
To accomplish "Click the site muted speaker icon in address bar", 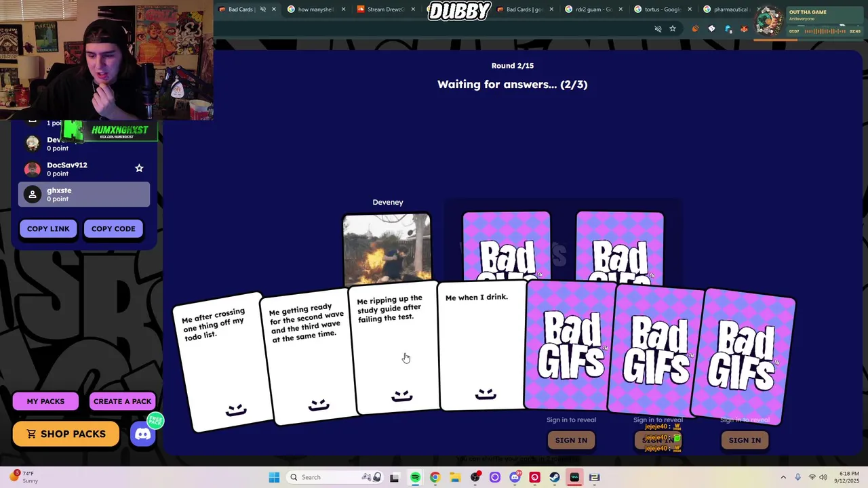I will point(658,28).
